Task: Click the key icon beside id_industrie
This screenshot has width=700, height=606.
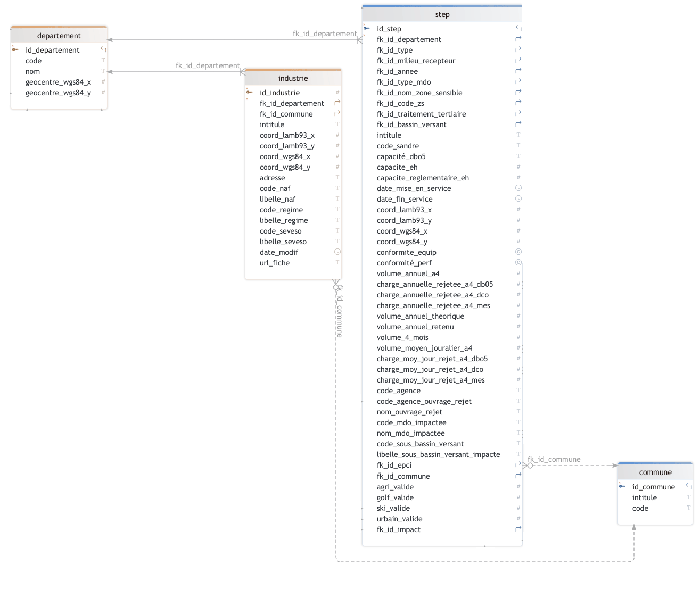Action: click(250, 92)
